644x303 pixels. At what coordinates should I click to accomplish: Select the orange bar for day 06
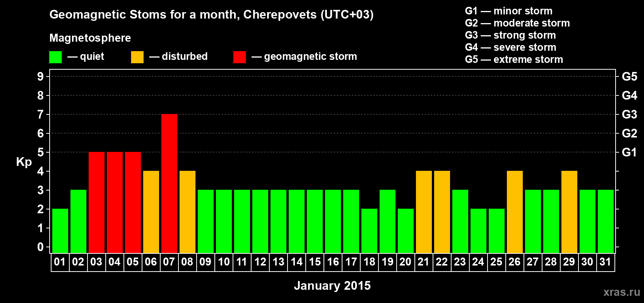[x=151, y=212]
